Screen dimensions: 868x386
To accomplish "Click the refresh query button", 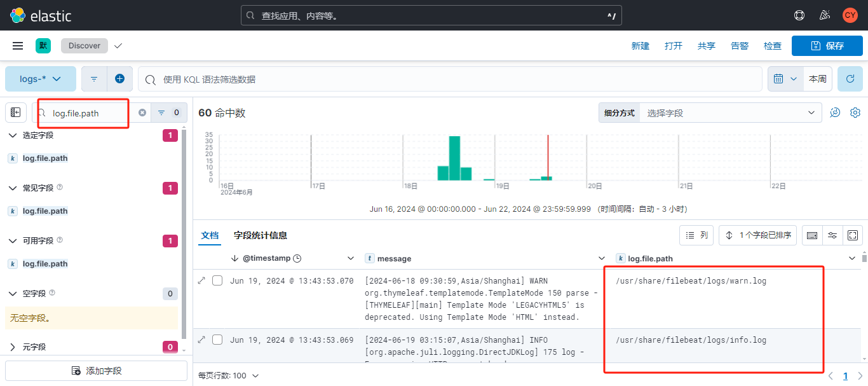I will (850, 79).
